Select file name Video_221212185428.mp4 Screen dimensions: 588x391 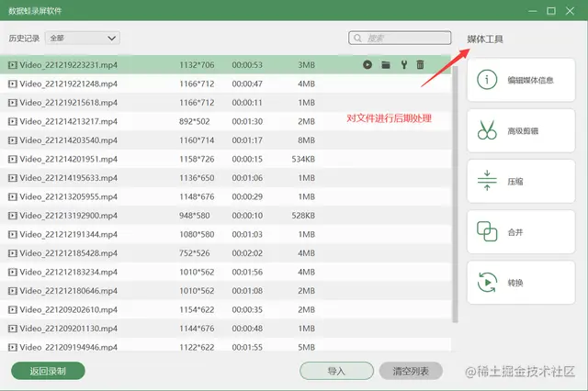(68, 253)
